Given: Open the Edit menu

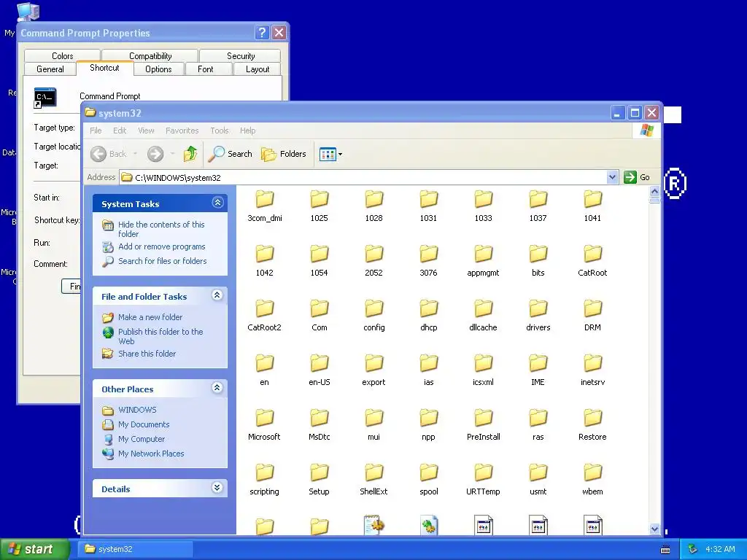Looking at the screenshot, I should [x=120, y=131].
